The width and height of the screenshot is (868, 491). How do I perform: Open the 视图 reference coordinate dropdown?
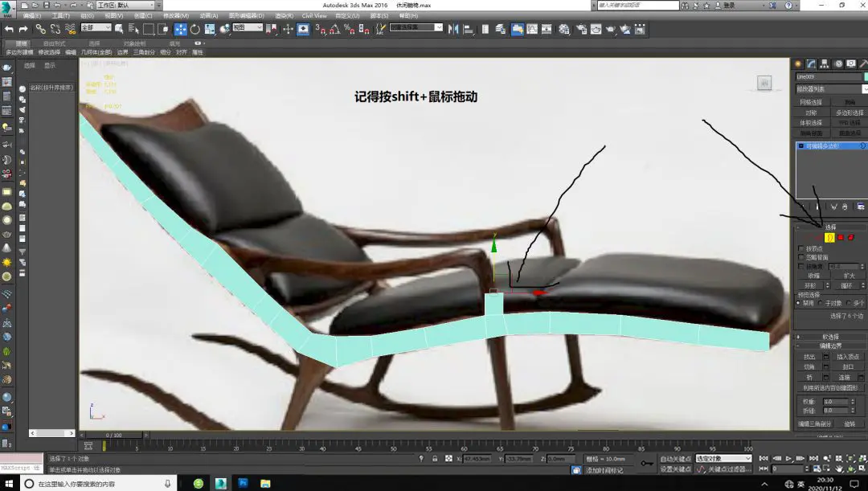[248, 27]
